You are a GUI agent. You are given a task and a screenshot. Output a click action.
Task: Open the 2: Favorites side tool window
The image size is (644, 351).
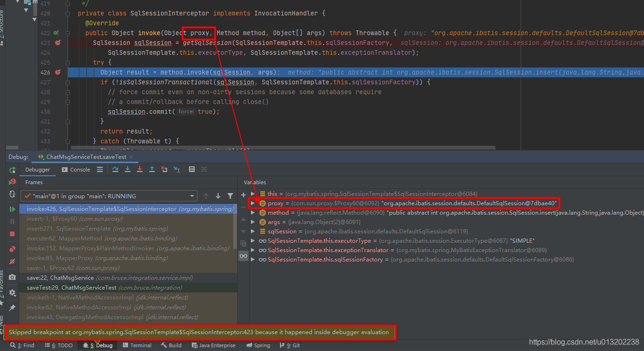(2, 288)
